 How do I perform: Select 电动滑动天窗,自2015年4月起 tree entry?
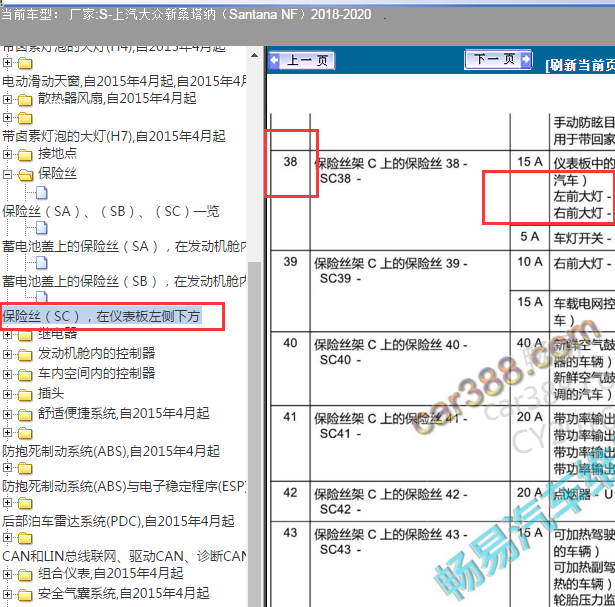[124, 82]
